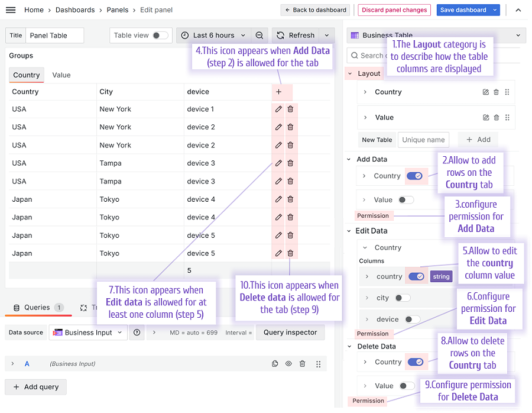Click the Unique name input field
532x413 pixels.
coord(423,140)
